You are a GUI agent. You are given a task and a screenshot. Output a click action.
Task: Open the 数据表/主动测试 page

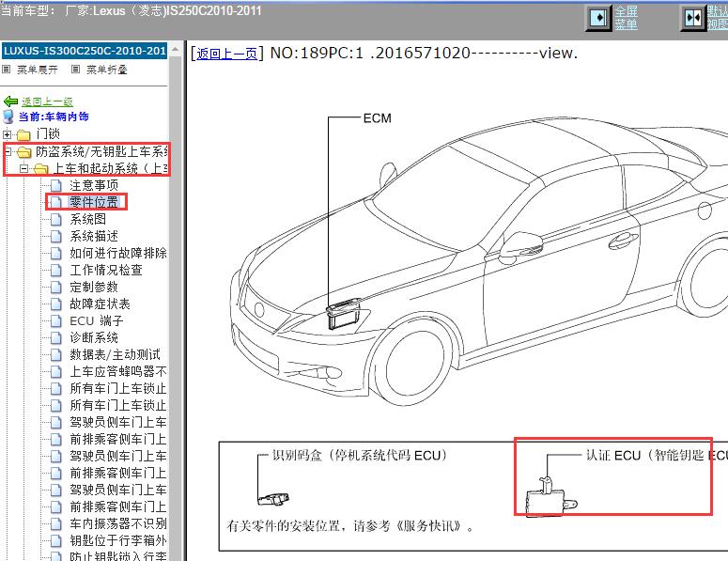116,354
